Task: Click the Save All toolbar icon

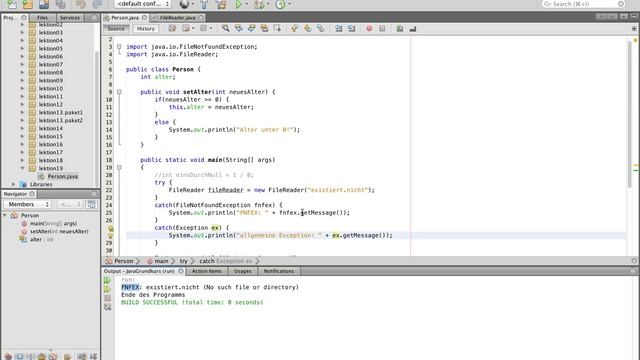Action: tap(60, 4)
